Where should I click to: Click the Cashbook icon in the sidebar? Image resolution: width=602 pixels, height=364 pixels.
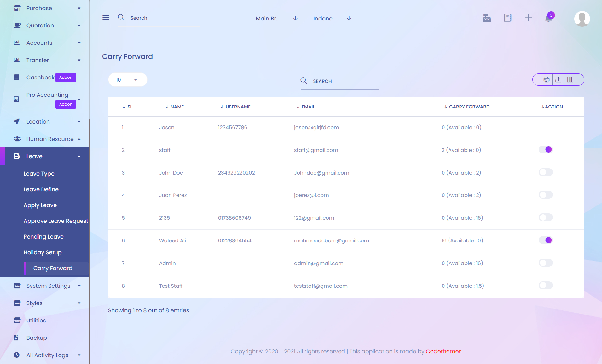[16, 77]
